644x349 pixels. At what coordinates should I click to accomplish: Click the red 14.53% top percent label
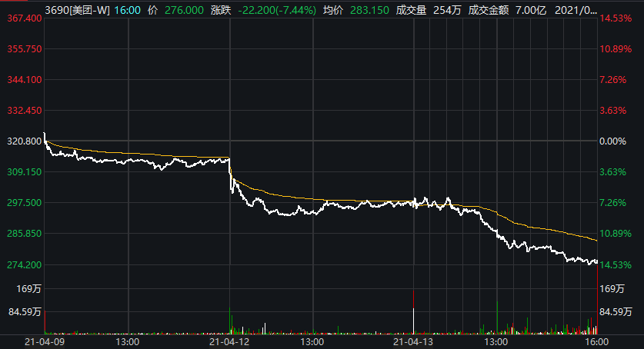coord(616,18)
